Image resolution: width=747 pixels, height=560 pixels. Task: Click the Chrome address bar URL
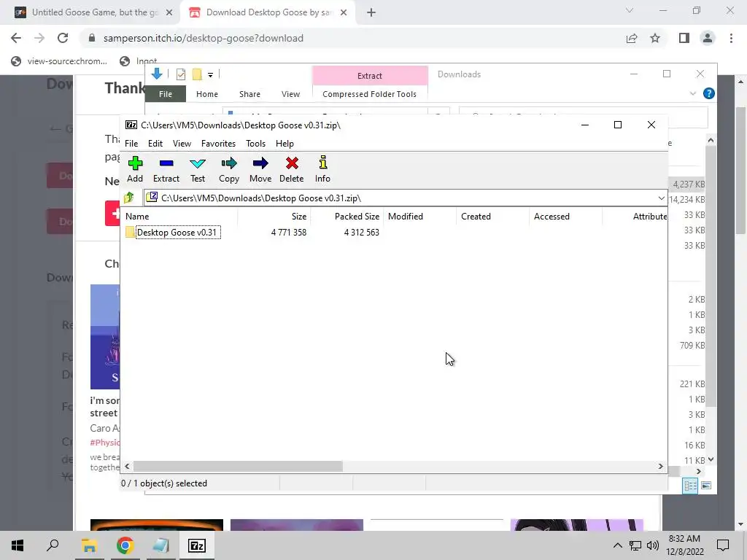click(203, 38)
